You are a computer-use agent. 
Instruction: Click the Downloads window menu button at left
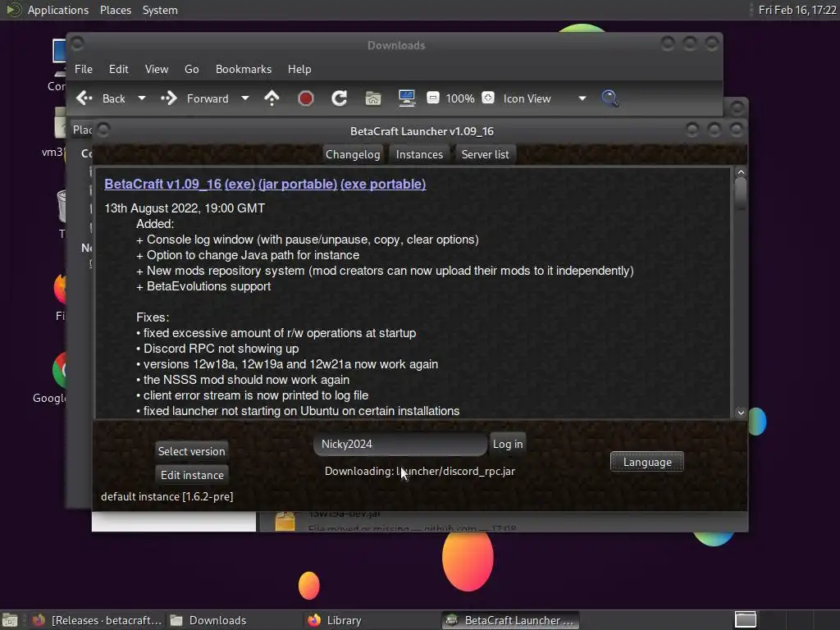(77, 43)
